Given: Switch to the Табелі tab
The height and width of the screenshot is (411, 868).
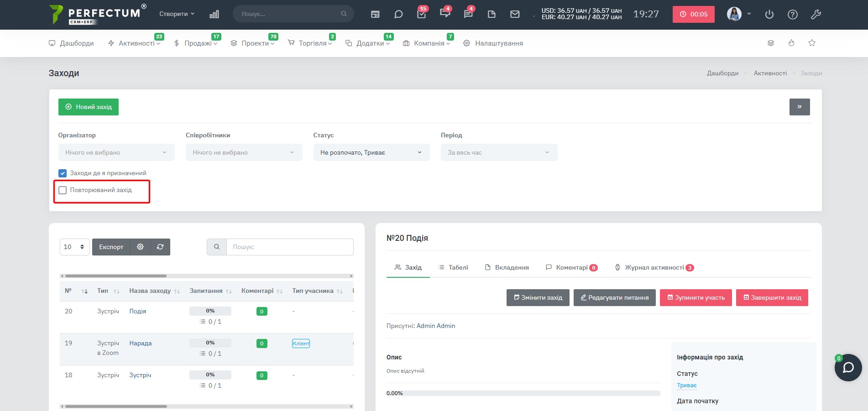Looking at the screenshot, I should [x=453, y=267].
